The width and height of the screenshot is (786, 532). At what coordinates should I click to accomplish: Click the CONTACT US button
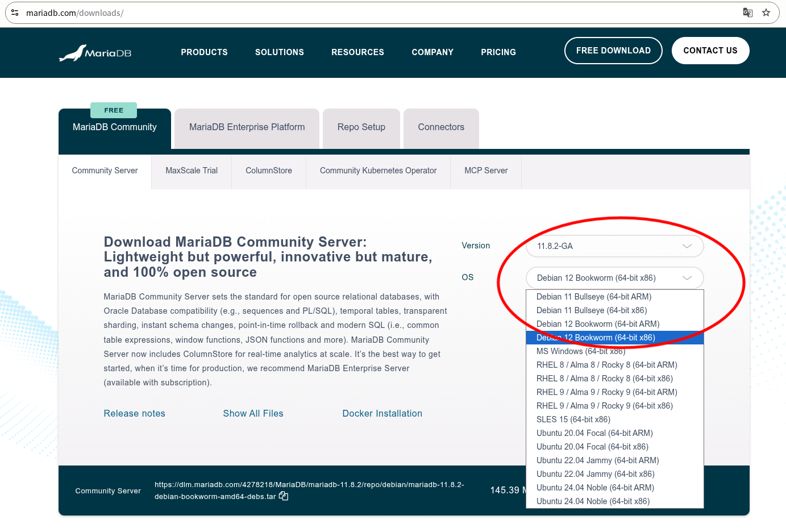tap(710, 51)
